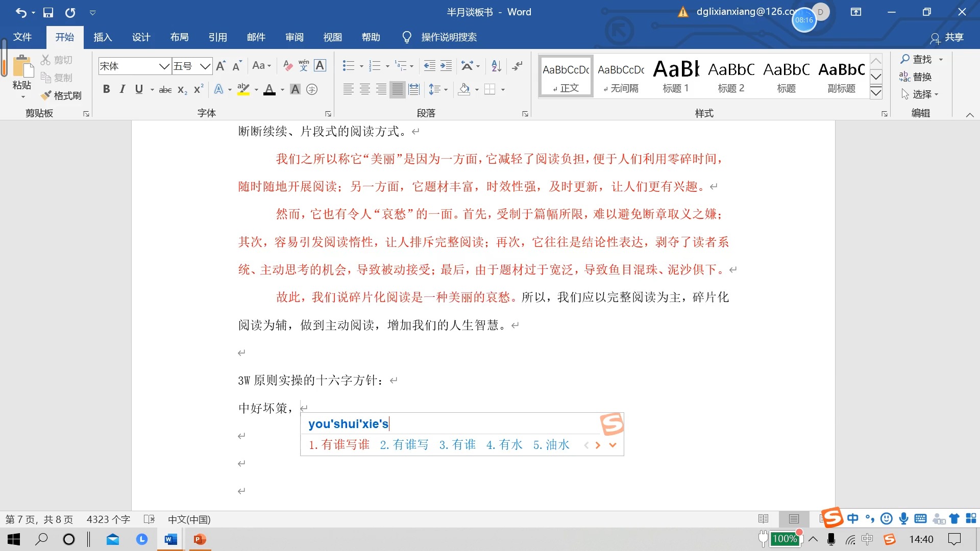Click the 拼音指南 phonetic guide icon
The image size is (980, 551).
pos(304,66)
